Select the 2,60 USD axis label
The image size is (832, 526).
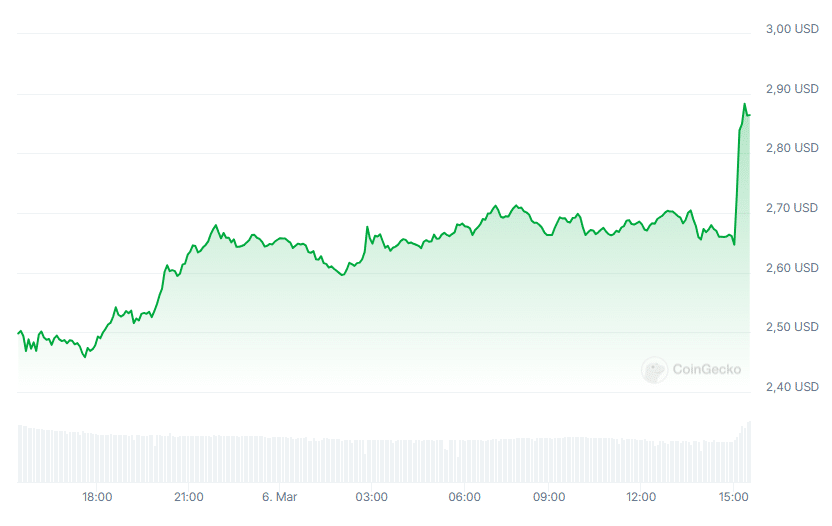(x=792, y=268)
